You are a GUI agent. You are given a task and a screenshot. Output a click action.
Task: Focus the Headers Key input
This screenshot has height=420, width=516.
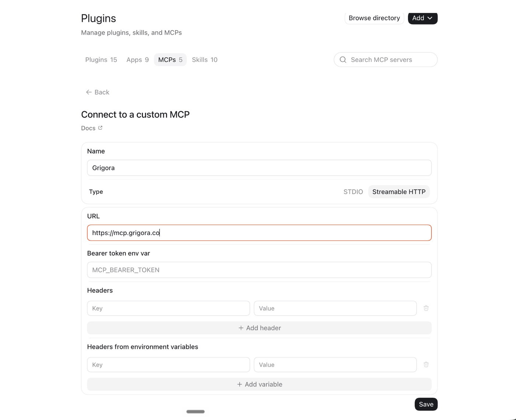click(168, 308)
